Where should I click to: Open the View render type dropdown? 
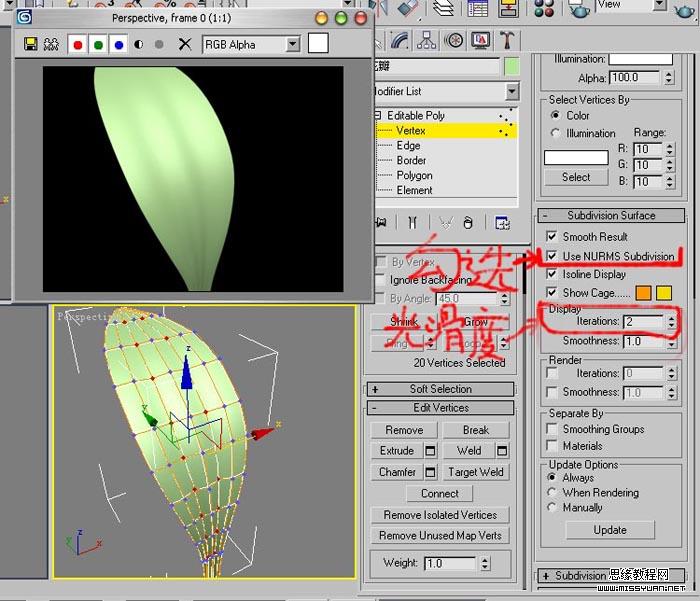659,5
